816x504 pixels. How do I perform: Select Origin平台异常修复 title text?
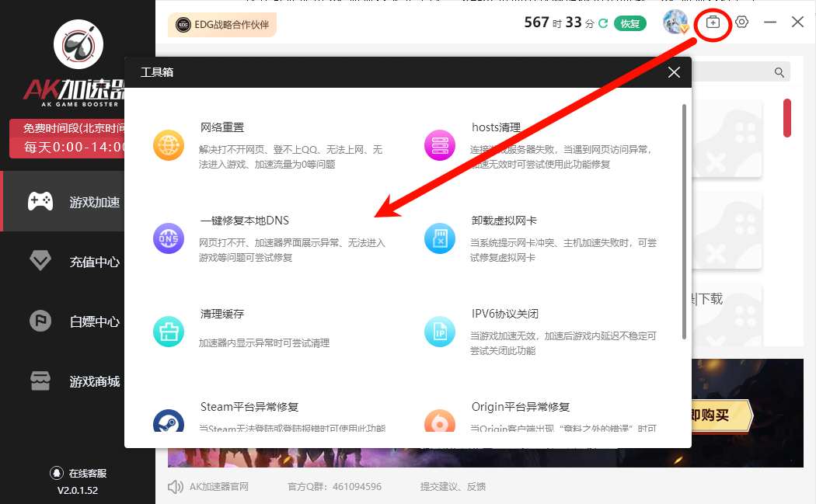click(x=521, y=407)
